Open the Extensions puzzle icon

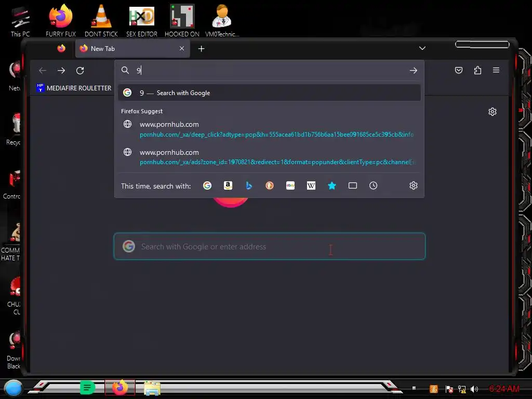(x=477, y=70)
